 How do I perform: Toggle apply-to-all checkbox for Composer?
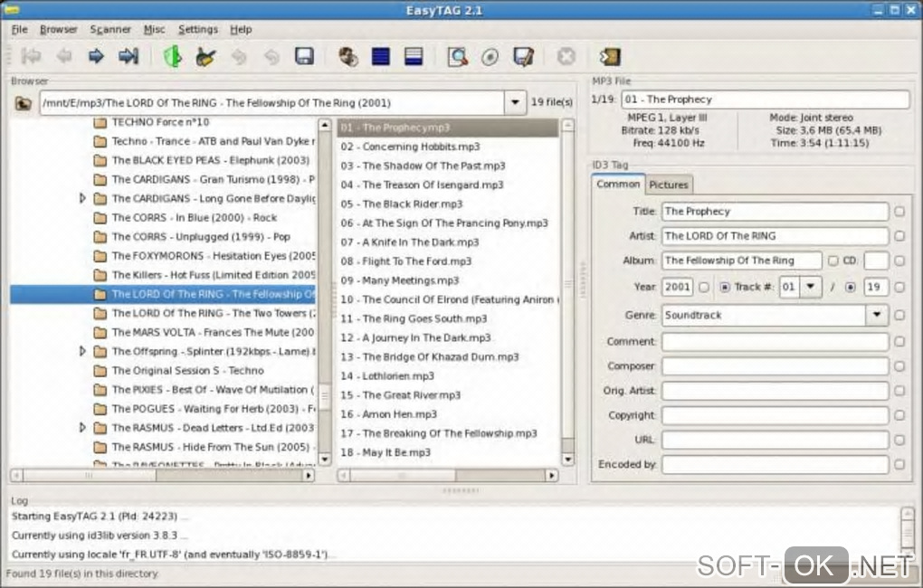point(899,366)
